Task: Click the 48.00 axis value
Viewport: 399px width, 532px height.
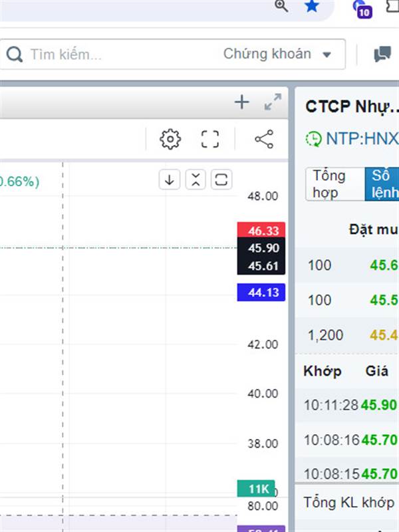Action: pos(263,196)
